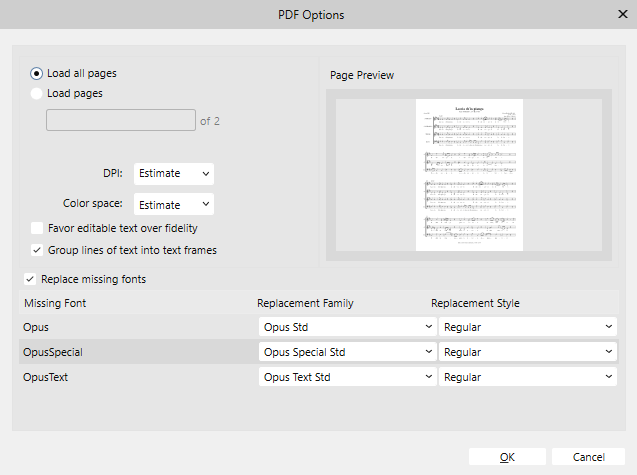Click the Missing Font column header
Image resolution: width=637 pixels, height=475 pixels.
point(55,303)
